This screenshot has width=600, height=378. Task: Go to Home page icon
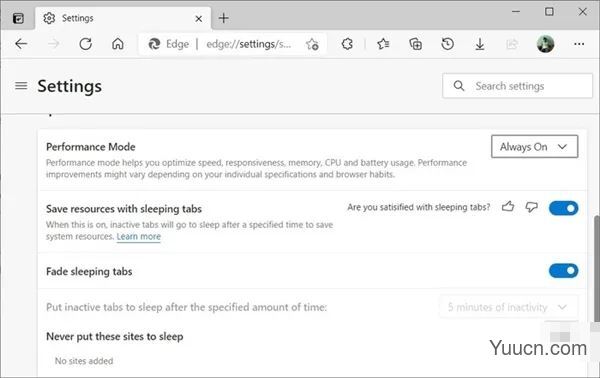pos(117,44)
